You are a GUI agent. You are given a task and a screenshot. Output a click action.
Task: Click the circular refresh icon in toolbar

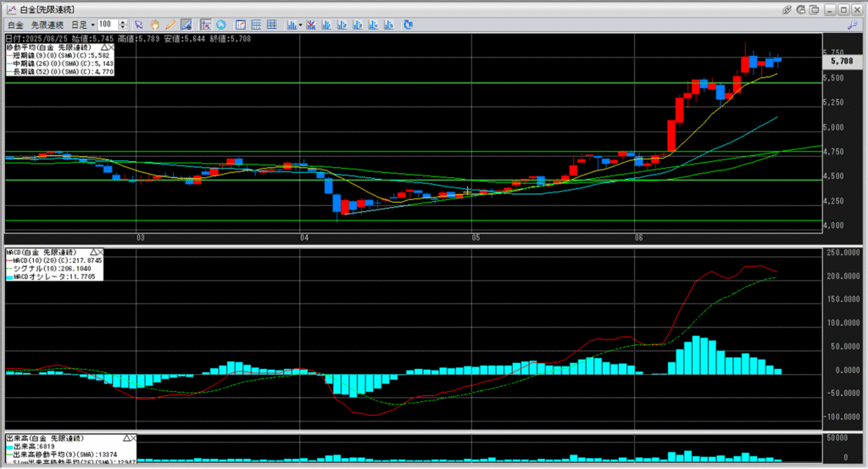[x=409, y=25]
